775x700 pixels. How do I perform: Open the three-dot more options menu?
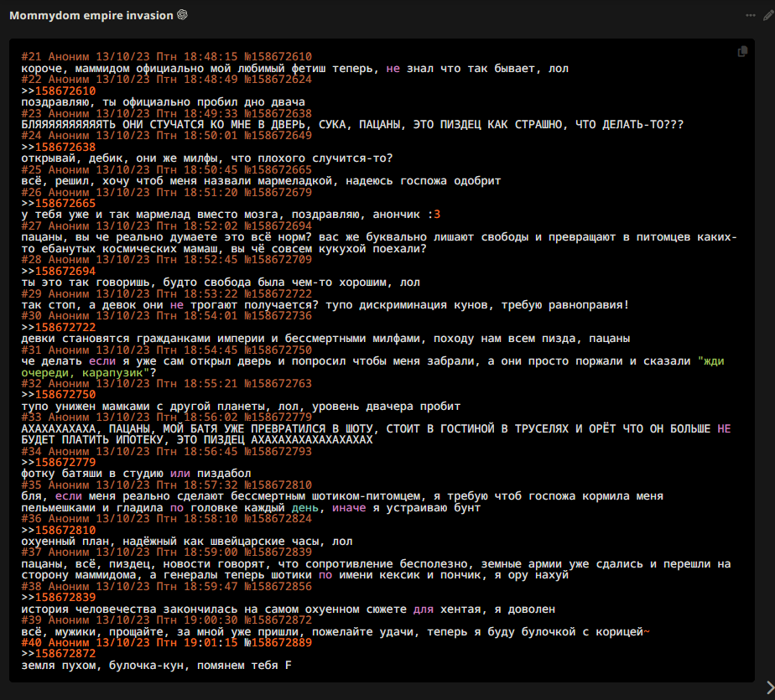click(751, 15)
